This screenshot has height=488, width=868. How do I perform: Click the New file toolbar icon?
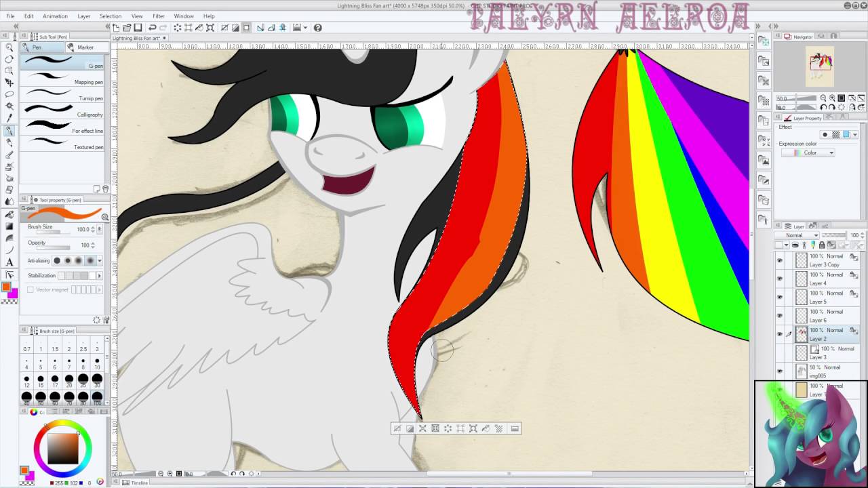[117, 28]
